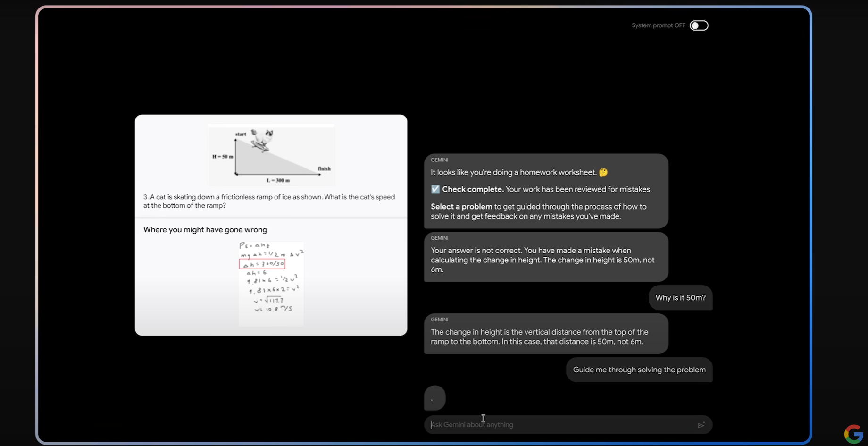
Task: Select problem 3 question text about the cat
Action: pos(269,201)
